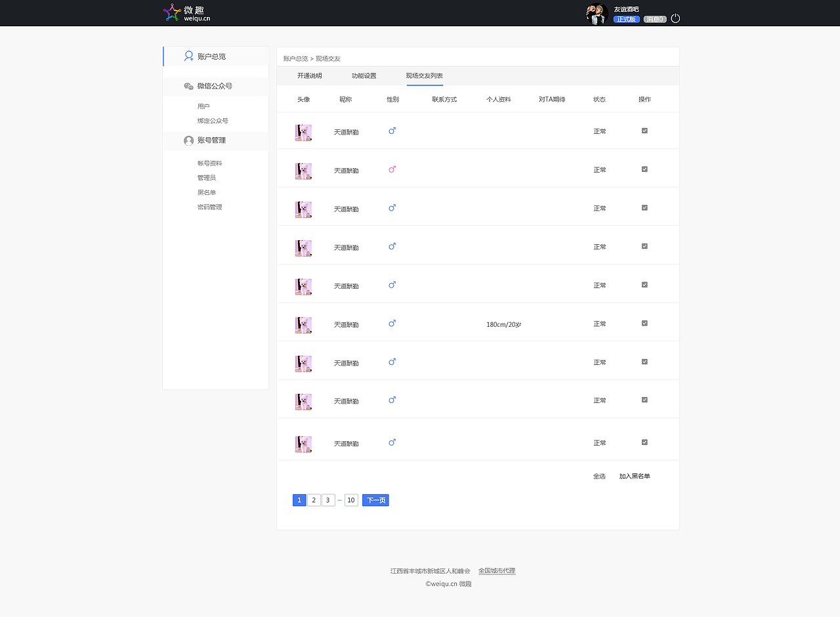840x617 pixels.
Task: Go to page 10 in pagination
Action: 351,500
